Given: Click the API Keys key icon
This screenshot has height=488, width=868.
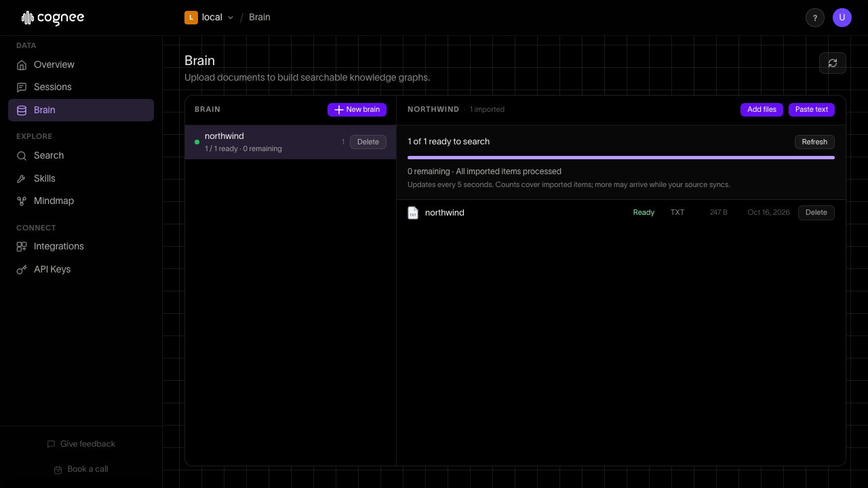Looking at the screenshot, I should [22, 269].
